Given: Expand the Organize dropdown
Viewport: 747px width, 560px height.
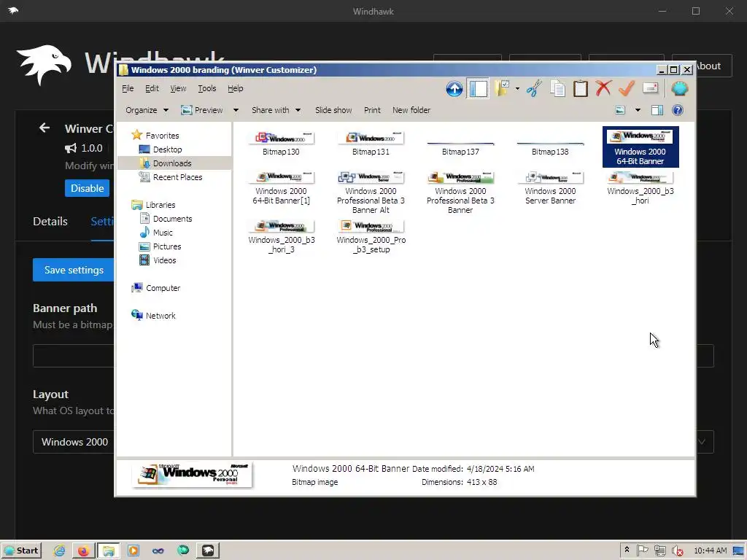Looking at the screenshot, I should pos(147,110).
